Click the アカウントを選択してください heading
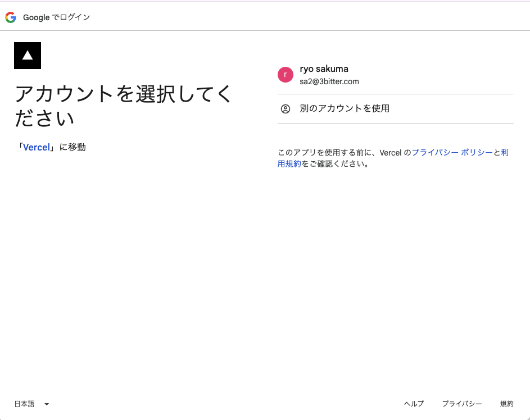This screenshot has height=420, width=530. (123, 104)
